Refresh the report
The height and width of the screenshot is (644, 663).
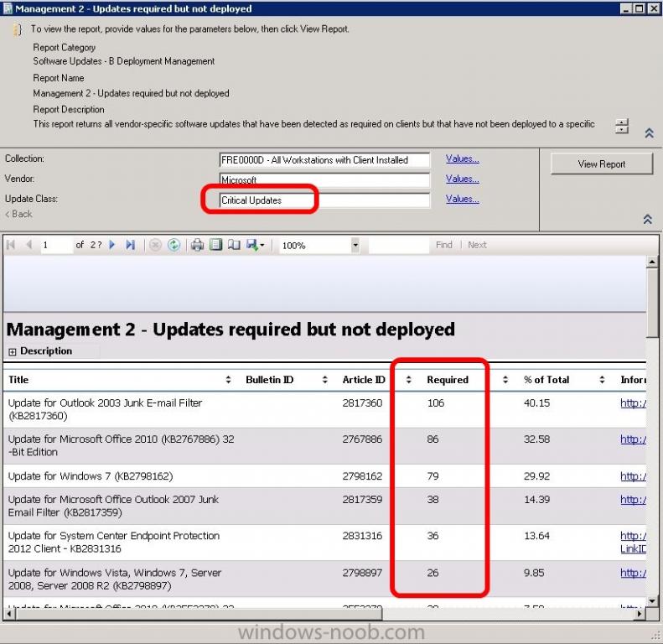pos(174,245)
